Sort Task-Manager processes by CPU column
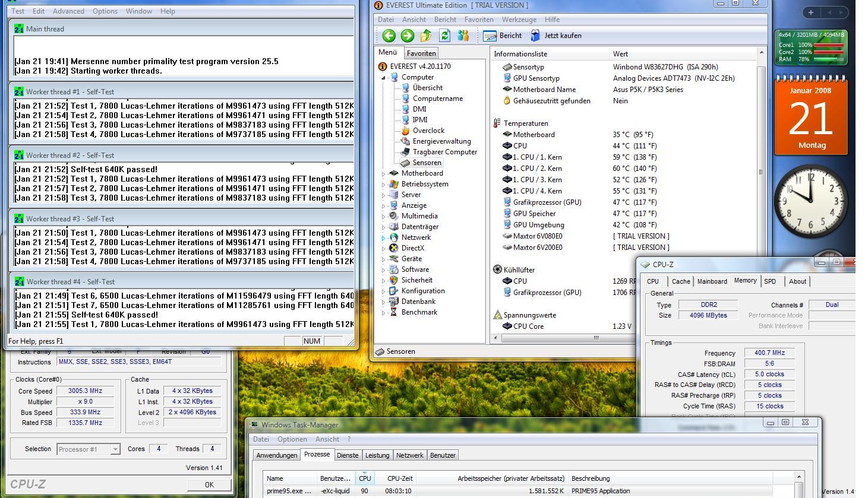This screenshot has width=868, height=498. 365,478
